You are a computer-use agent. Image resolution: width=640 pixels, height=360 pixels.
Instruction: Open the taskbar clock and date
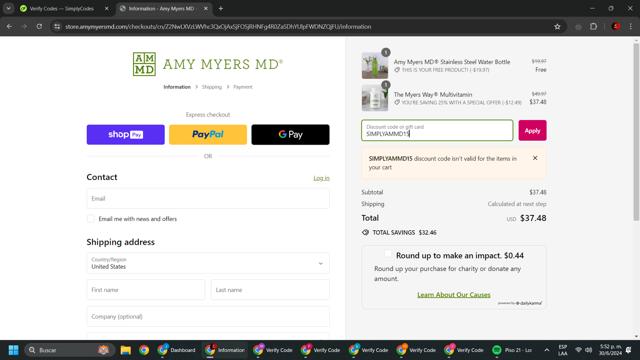[610, 350]
